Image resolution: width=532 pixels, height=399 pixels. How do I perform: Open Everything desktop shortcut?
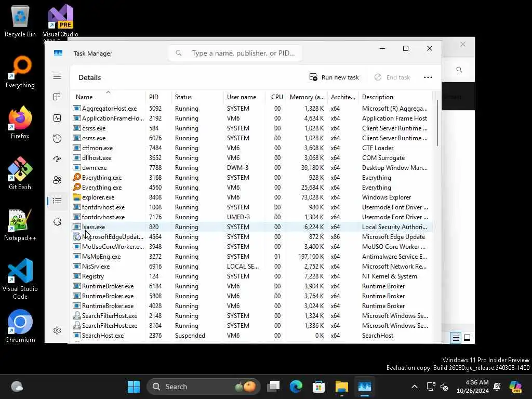point(20,72)
